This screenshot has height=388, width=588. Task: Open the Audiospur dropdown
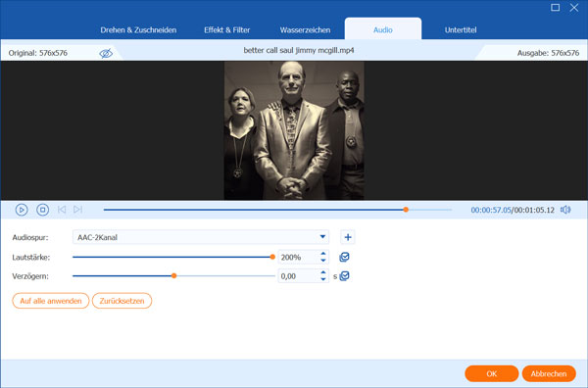[201, 237]
